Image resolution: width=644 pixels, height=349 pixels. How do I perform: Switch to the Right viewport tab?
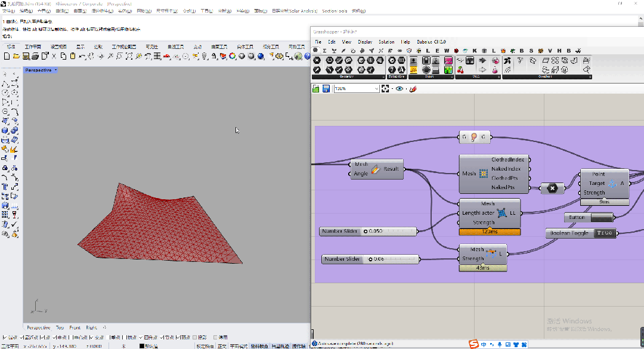91,328
